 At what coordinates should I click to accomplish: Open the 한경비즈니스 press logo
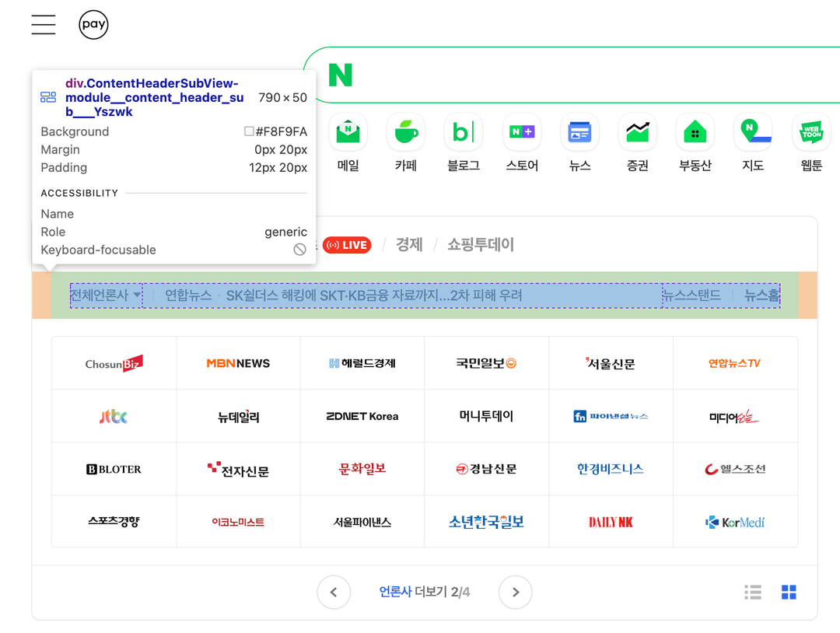611,469
